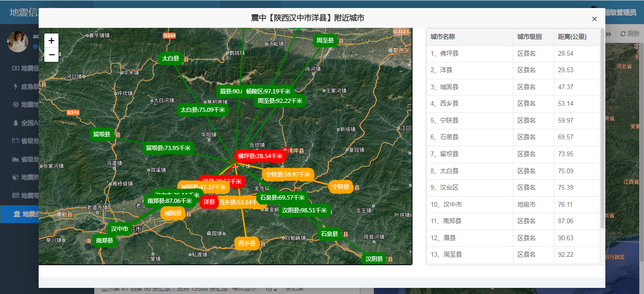Click the distance label 杨陵区:97.19千米
This screenshot has width=644, height=294.
point(268,92)
